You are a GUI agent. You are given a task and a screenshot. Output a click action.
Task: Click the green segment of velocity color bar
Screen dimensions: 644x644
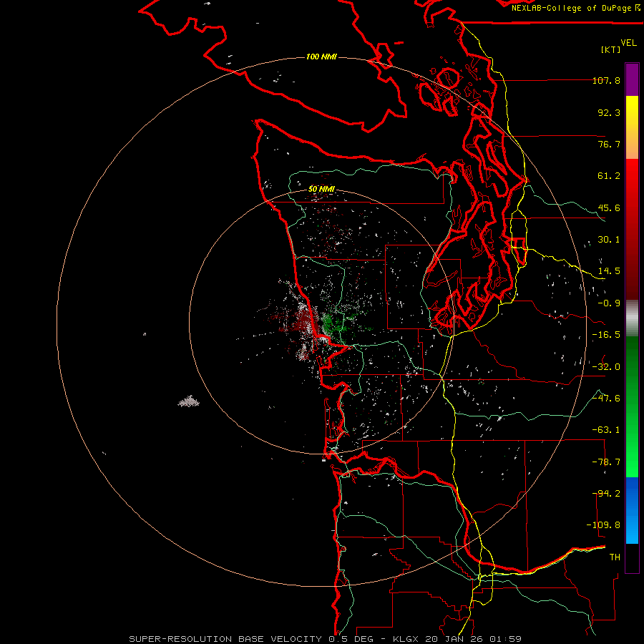pyautogui.click(x=632, y=406)
